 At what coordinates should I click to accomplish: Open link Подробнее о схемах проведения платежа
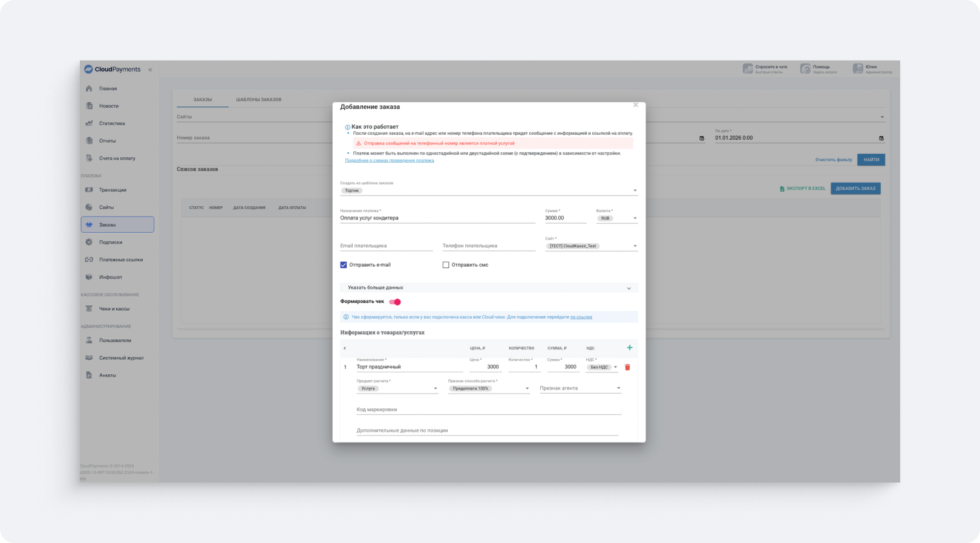point(389,160)
